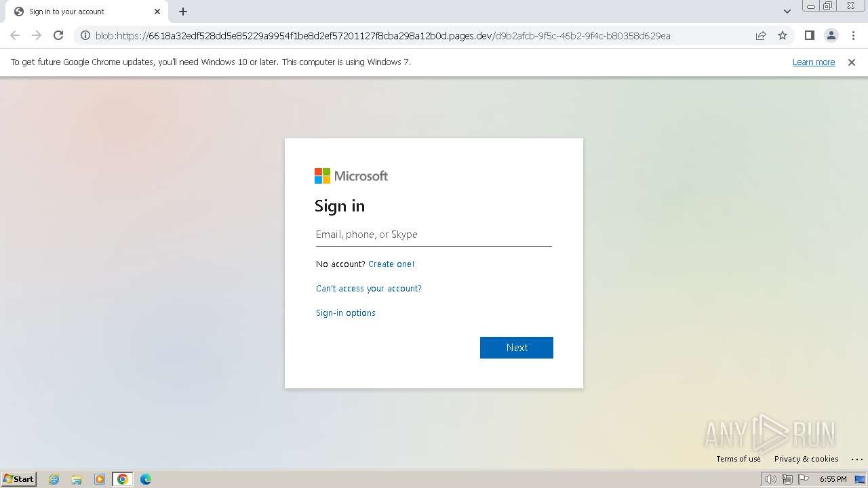Open volume speaker icon in system tray
This screenshot has width=868, height=488.
tap(770, 479)
